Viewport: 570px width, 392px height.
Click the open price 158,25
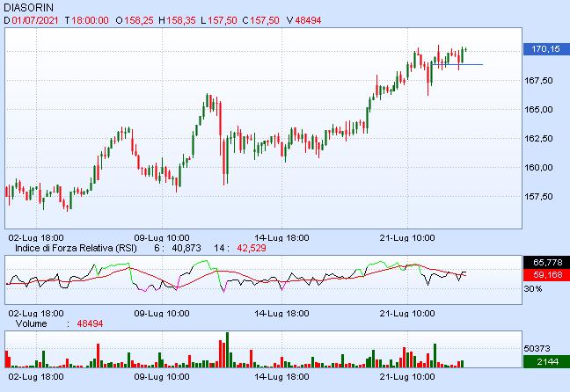tap(139, 20)
